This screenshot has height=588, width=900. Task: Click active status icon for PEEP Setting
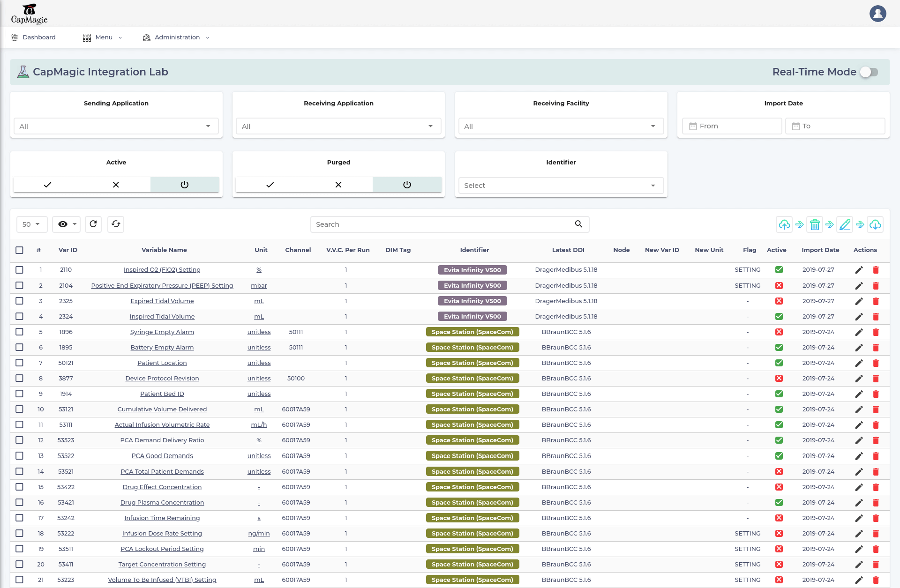(779, 285)
